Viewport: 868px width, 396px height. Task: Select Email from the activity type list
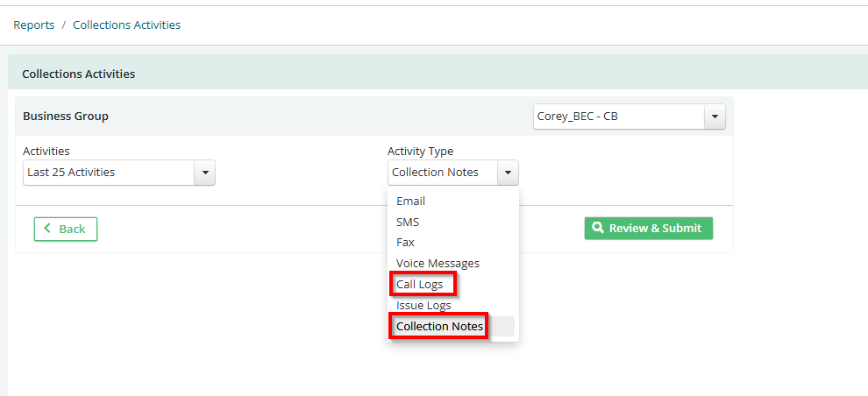[410, 202]
